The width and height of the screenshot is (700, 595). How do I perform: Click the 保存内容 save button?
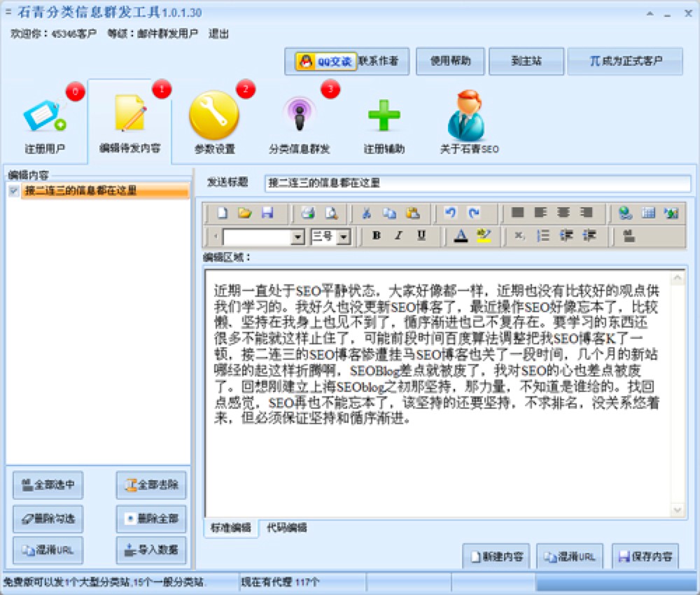coord(645,556)
